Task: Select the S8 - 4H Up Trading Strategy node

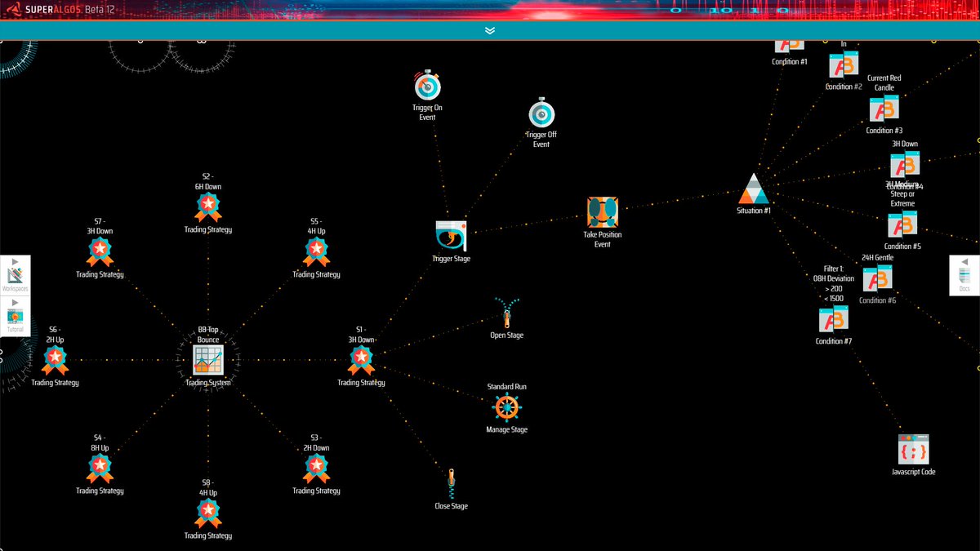Action: point(208,513)
